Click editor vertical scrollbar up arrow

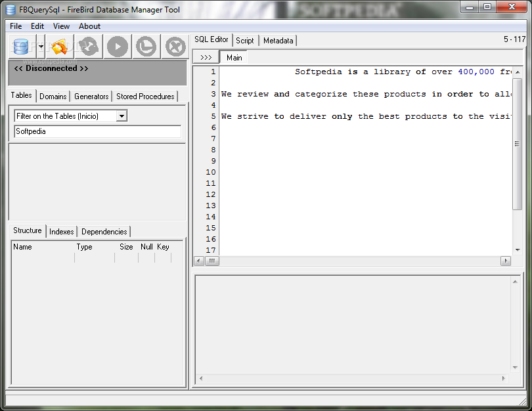coord(518,72)
